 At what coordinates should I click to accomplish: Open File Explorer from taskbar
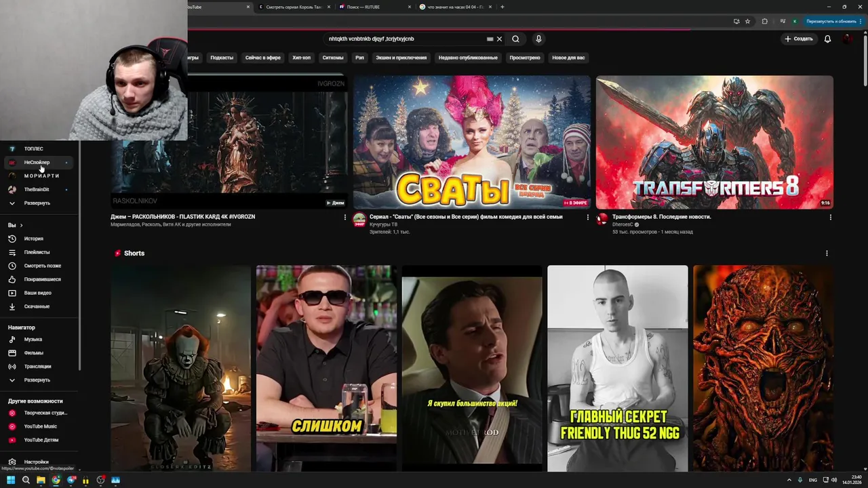[x=41, y=480]
